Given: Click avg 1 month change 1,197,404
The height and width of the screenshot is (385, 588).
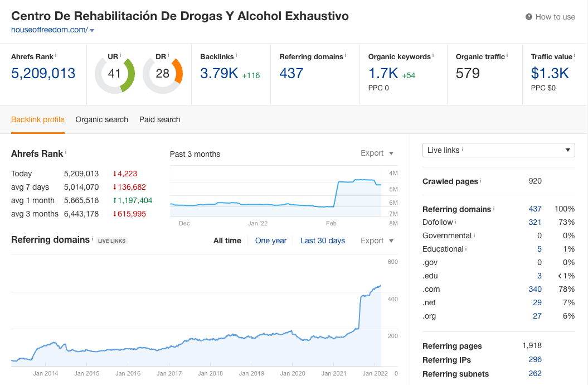Looking at the screenshot, I should click(x=133, y=200).
